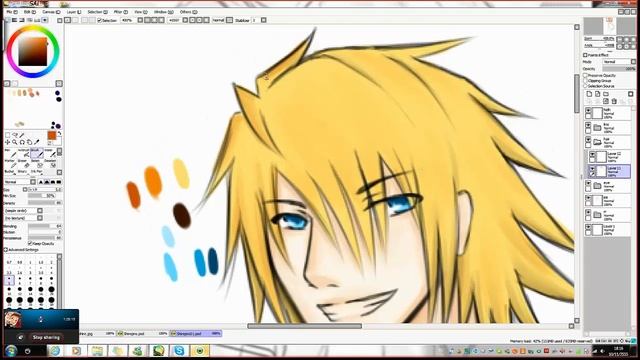Swap foreground and background colors icon
640x360 pixels.
click(59, 133)
